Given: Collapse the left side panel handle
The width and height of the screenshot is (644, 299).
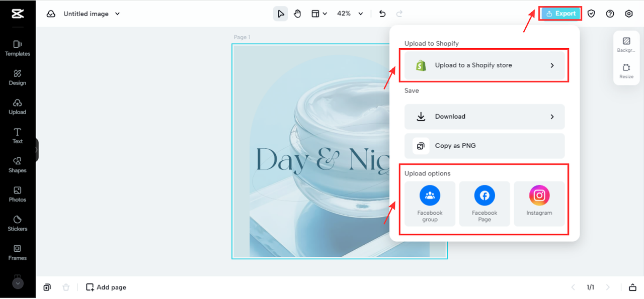Looking at the screenshot, I should pyautogui.click(x=37, y=150).
